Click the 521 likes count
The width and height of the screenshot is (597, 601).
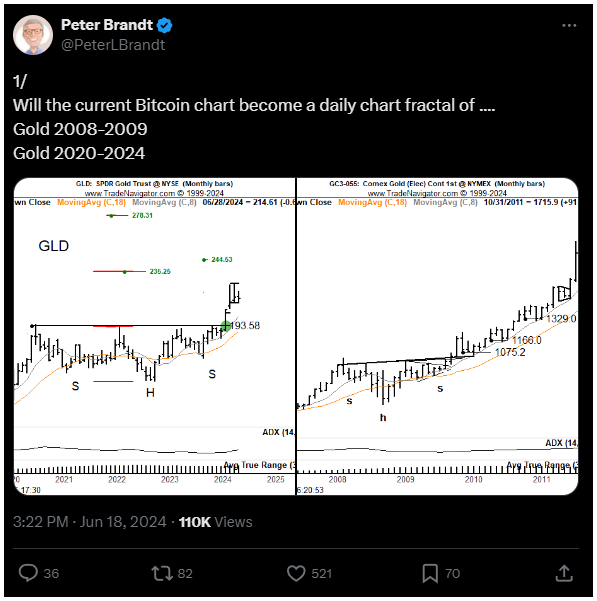point(321,574)
